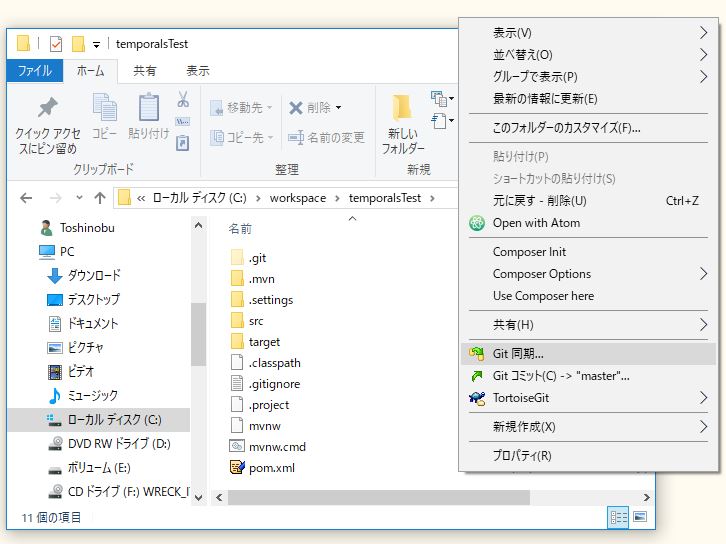This screenshot has height=544, width=726.
Task: Click the mvnw.cmd file icon
Action: pos(237,446)
